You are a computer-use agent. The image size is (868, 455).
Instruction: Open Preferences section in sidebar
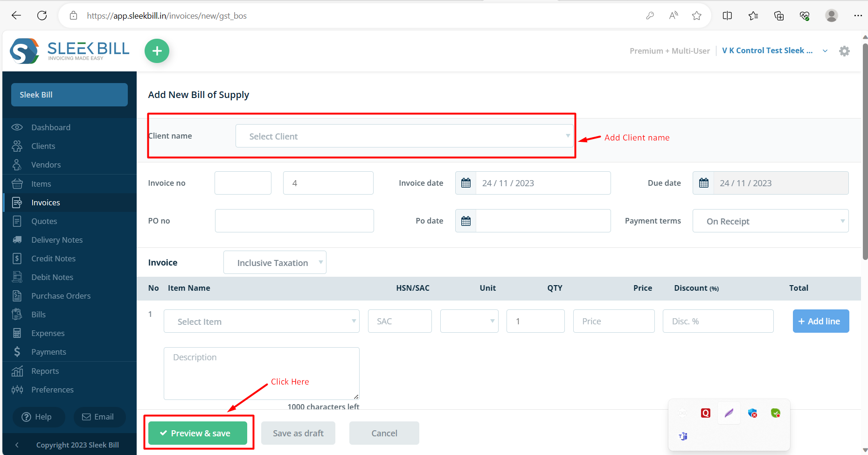(53, 390)
